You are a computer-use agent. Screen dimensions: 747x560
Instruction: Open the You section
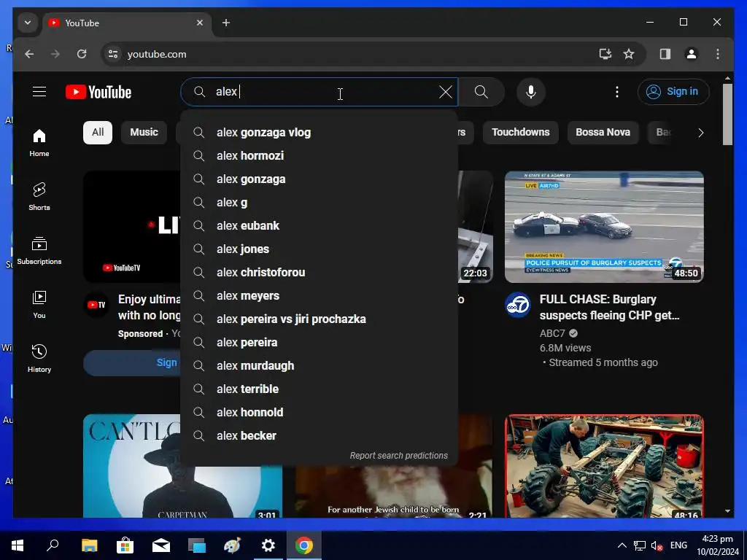point(39,305)
